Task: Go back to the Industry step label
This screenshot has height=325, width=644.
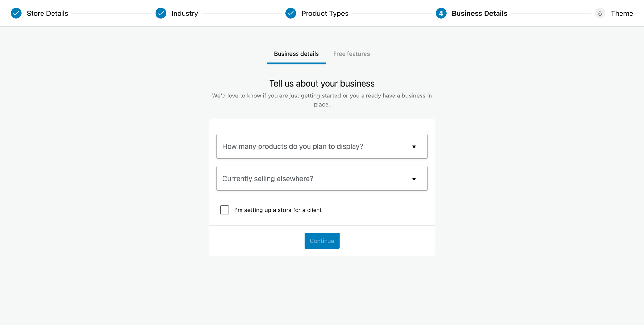Action: 185,13
